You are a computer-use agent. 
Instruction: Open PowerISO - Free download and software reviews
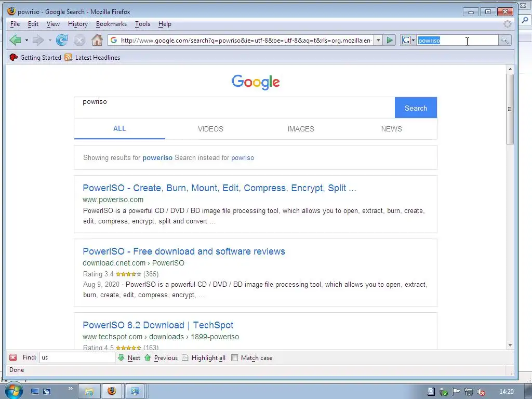point(184,251)
